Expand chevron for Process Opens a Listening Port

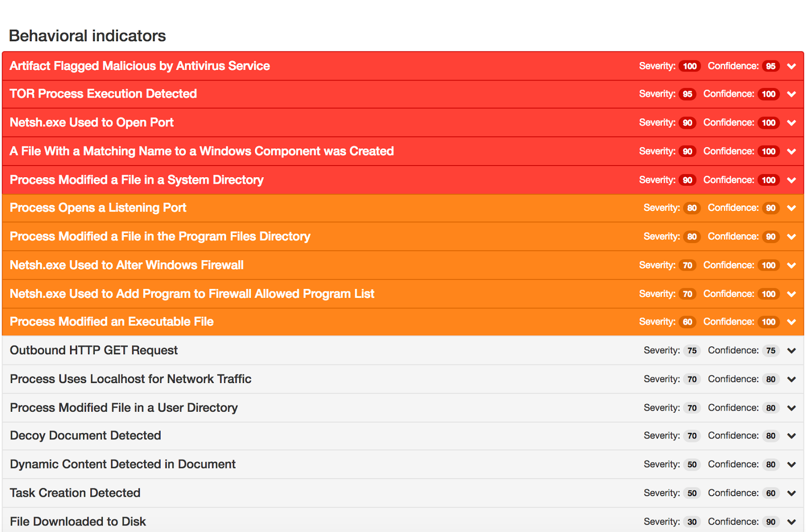point(791,208)
